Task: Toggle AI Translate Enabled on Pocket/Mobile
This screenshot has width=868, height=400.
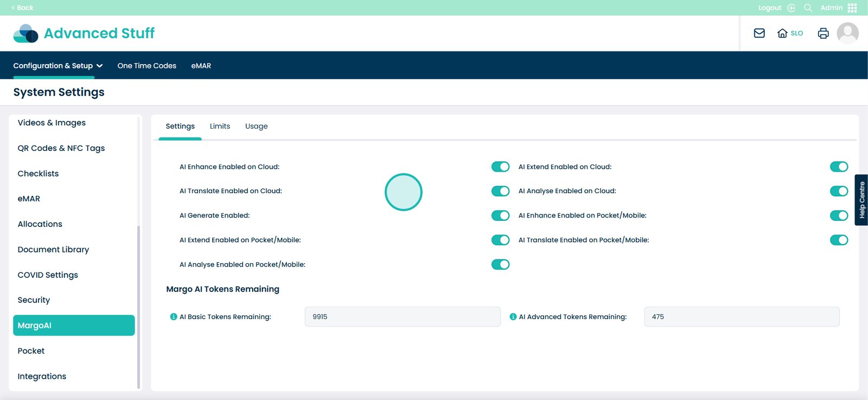Action: coord(839,240)
